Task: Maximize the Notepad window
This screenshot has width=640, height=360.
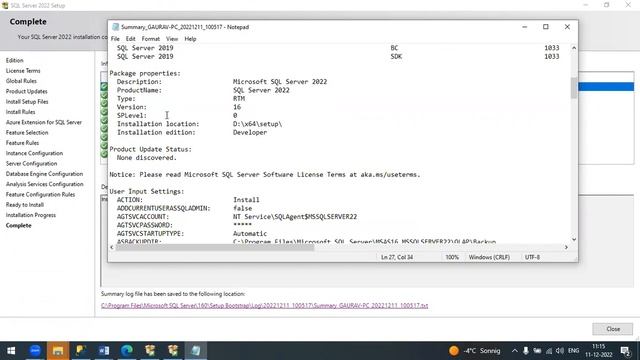Action: [x=546, y=27]
